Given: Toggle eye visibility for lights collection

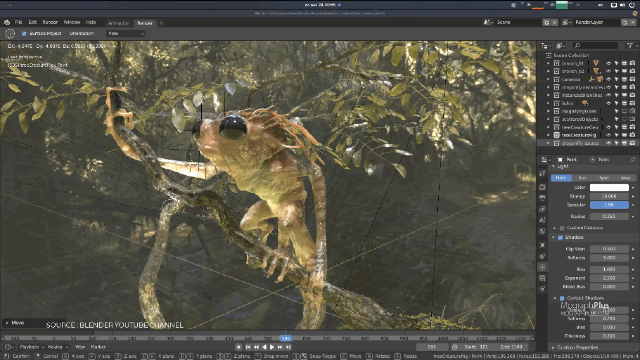Looking at the screenshot, I should click(609, 103).
